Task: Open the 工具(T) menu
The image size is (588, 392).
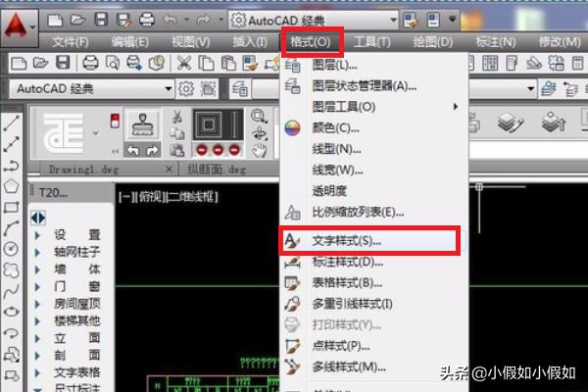Action: pos(372,42)
